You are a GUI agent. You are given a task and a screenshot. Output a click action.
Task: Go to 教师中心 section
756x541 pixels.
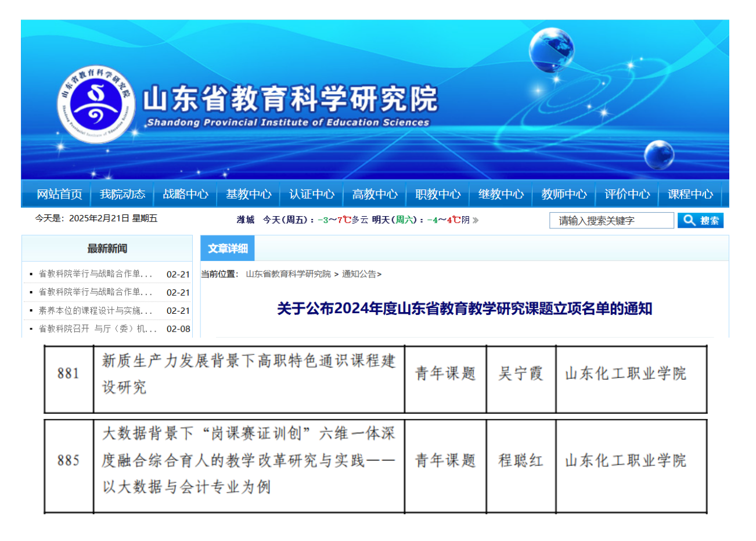(564, 194)
